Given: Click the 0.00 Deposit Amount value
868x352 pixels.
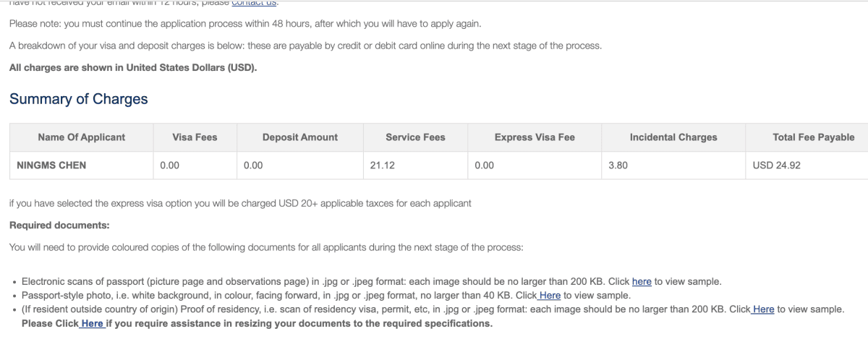Looking at the screenshot, I should tap(253, 166).
